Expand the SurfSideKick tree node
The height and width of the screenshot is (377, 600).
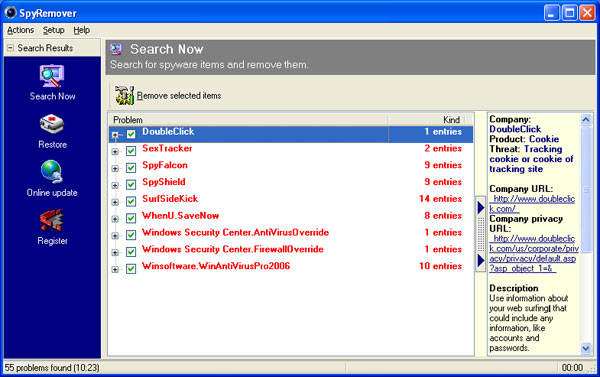coord(115,202)
